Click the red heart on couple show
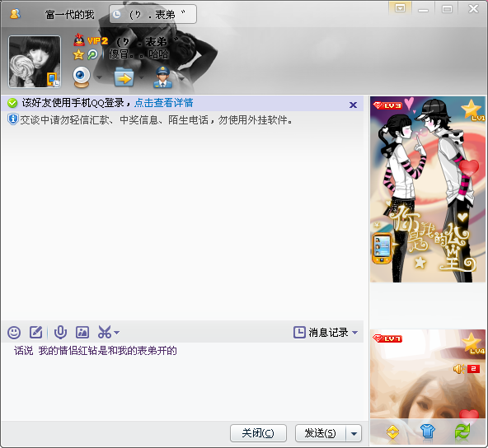 click(x=469, y=169)
